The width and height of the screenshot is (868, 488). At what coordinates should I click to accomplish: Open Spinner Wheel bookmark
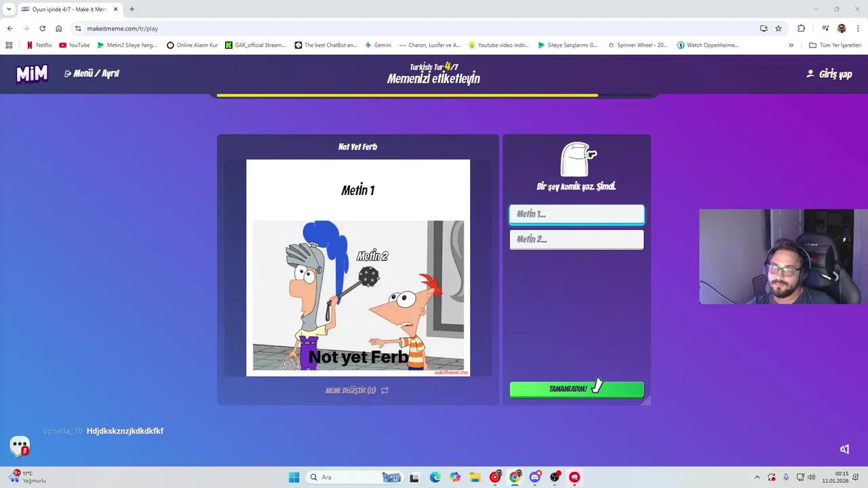[x=637, y=45]
